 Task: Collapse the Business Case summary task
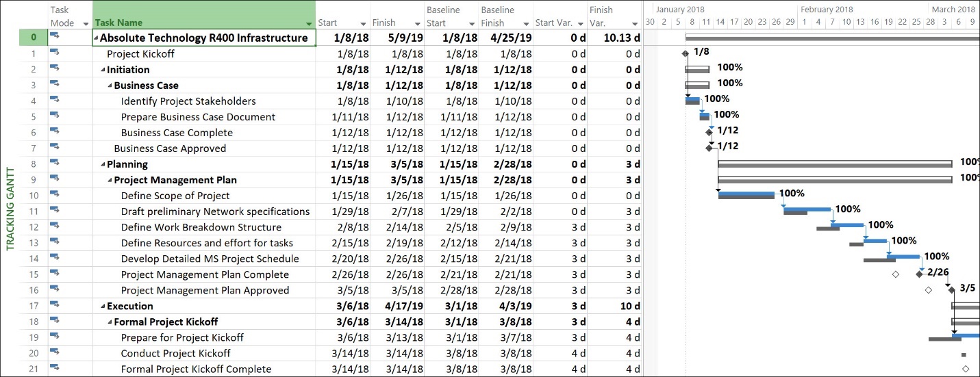coord(110,86)
